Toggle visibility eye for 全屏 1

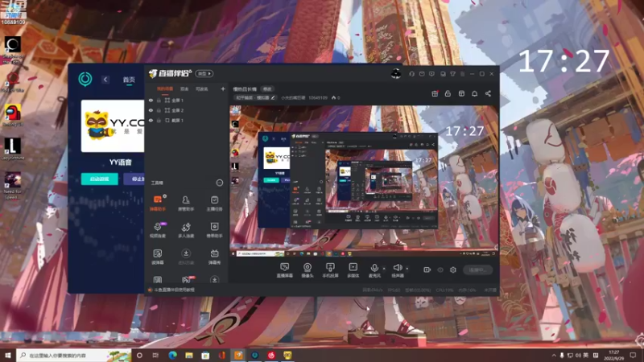pos(151,100)
